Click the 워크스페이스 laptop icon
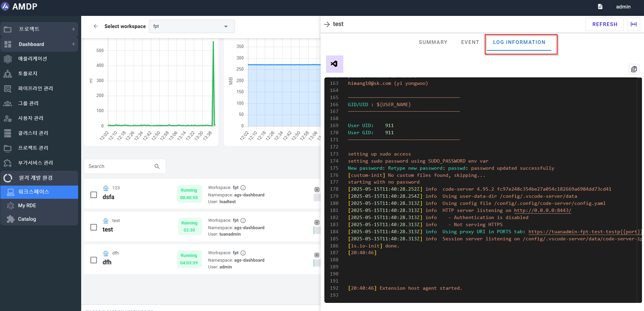This screenshot has width=644, height=311. tap(11, 192)
